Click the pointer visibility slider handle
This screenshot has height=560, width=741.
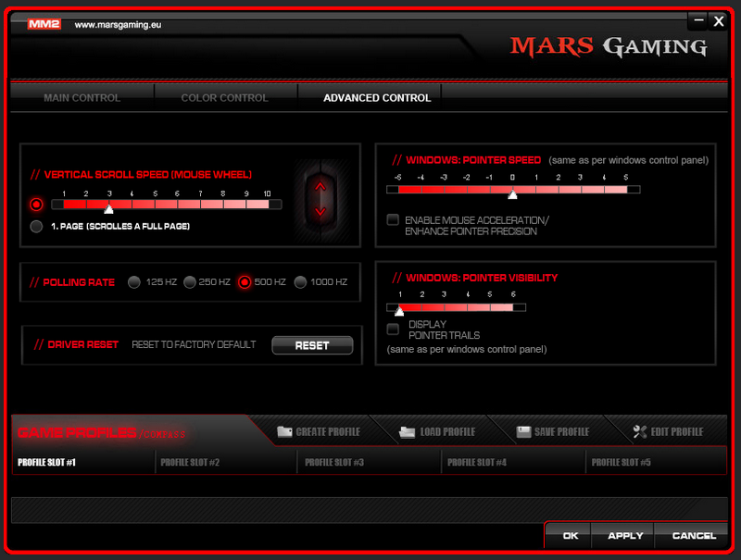(x=399, y=311)
